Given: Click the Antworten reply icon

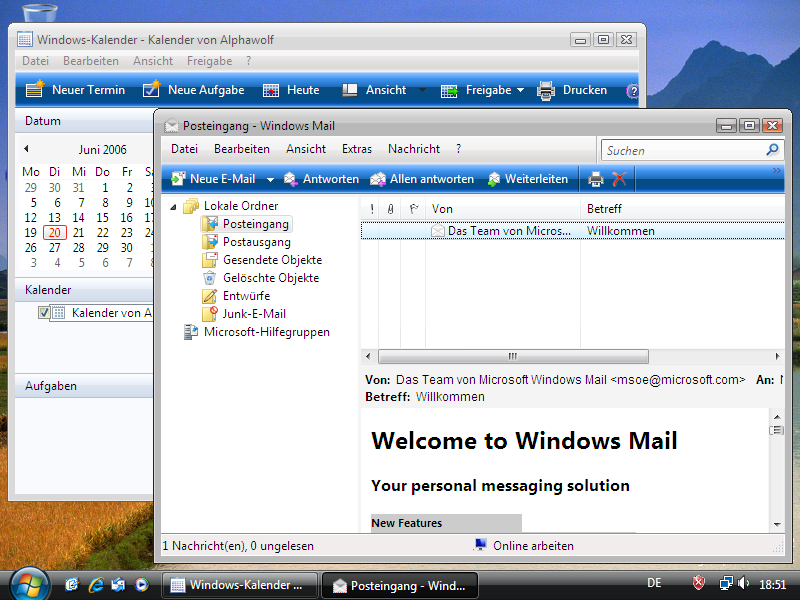Looking at the screenshot, I should 291,179.
